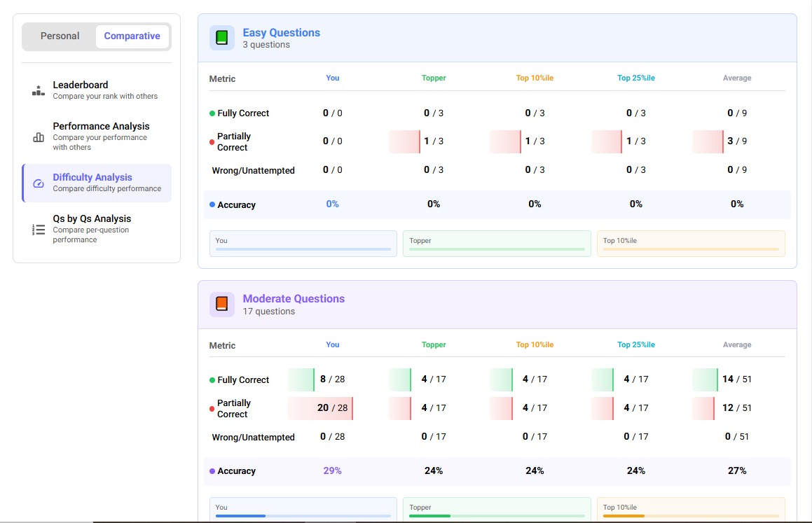This screenshot has width=812, height=523.
Task: Click the 27% Average accuracy value
Action: point(737,470)
